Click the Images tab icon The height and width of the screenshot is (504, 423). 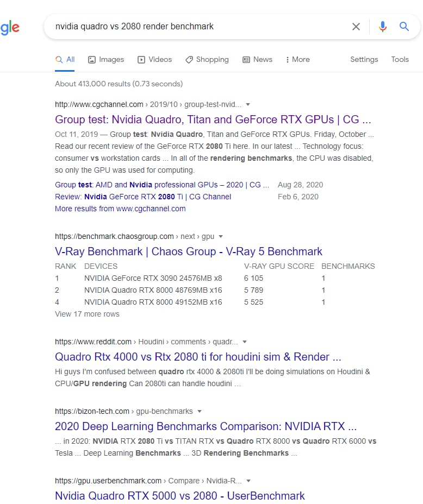[x=92, y=59]
